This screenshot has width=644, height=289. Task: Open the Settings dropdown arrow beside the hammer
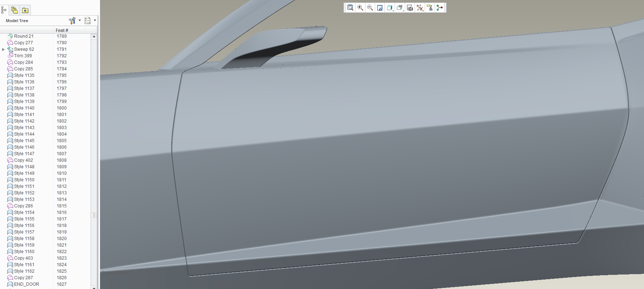[79, 20]
